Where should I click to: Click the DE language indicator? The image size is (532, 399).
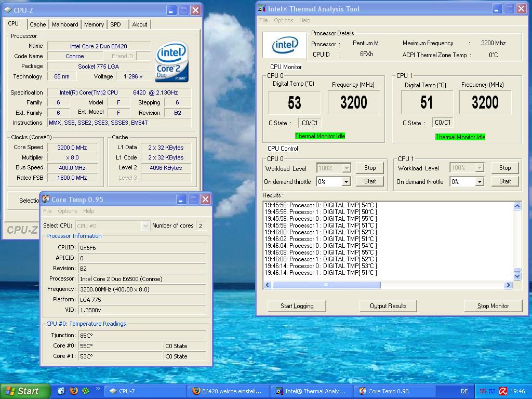[x=464, y=391]
